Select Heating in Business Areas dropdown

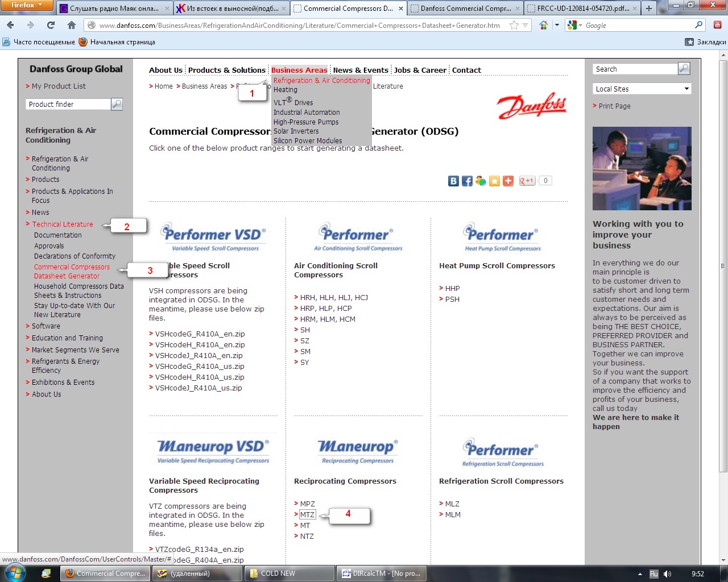285,90
